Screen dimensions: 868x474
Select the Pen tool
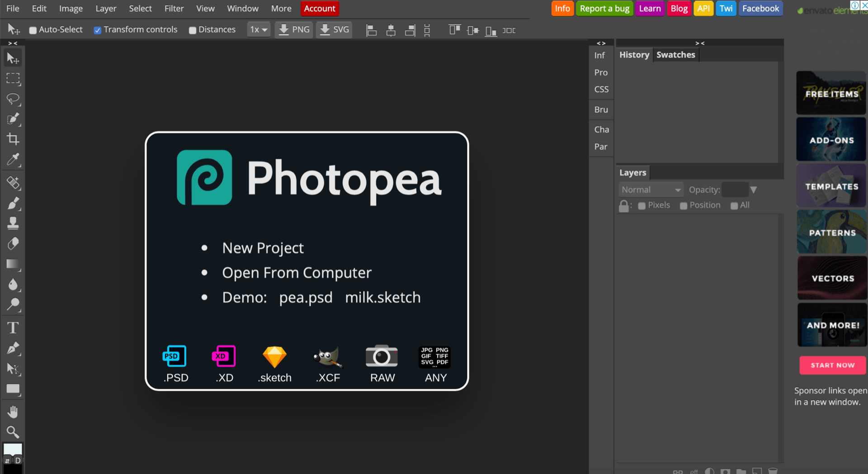point(13,348)
